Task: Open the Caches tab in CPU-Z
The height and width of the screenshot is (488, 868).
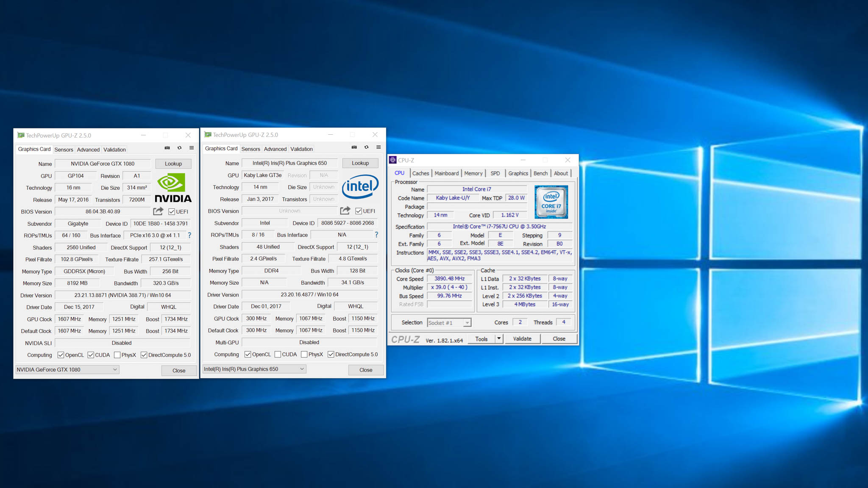Action: [x=420, y=173]
